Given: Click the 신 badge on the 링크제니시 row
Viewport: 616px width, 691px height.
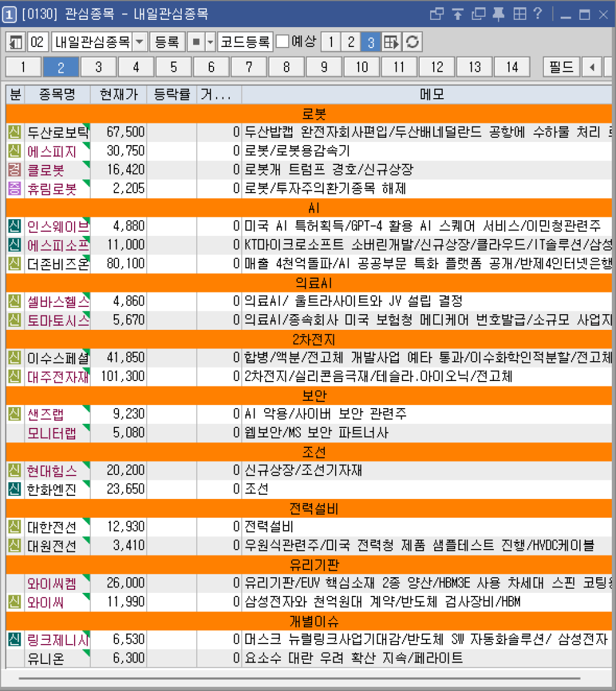Looking at the screenshot, I should click(14, 639).
